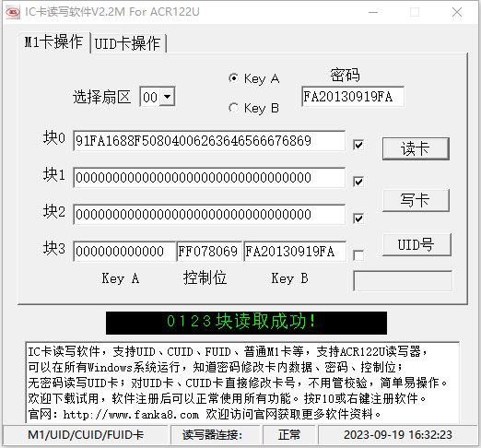This screenshot has height=448, width=481.
Task: Click the 控制位 control bits field
Action: coord(209,252)
